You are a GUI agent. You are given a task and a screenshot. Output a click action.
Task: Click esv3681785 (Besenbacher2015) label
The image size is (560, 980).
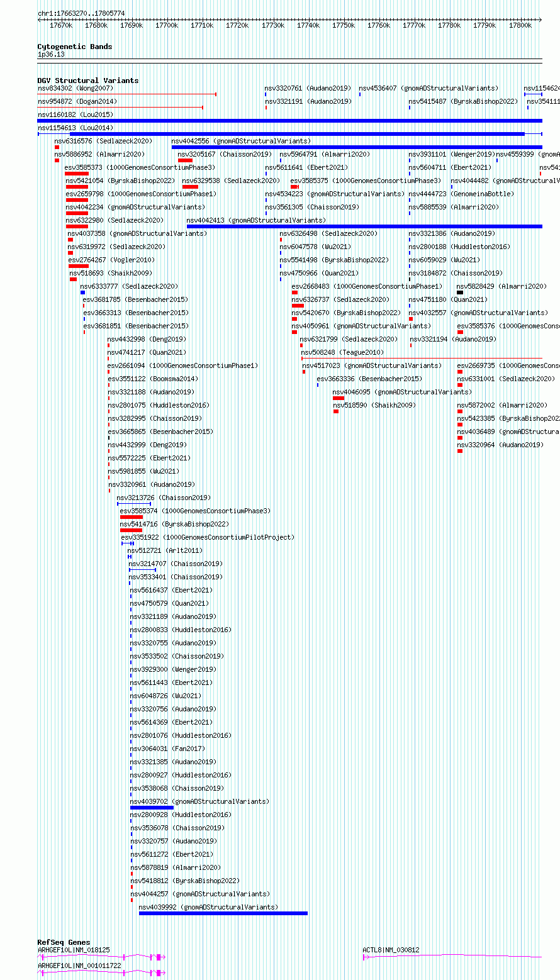(x=135, y=299)
